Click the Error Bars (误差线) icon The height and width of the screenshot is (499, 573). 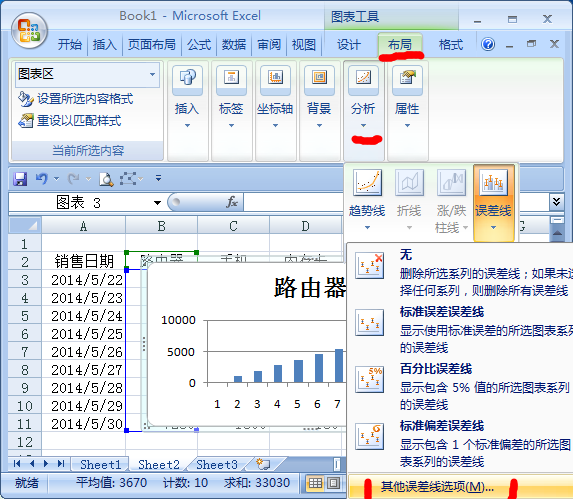pyautogui.click(x=493, y=182)
